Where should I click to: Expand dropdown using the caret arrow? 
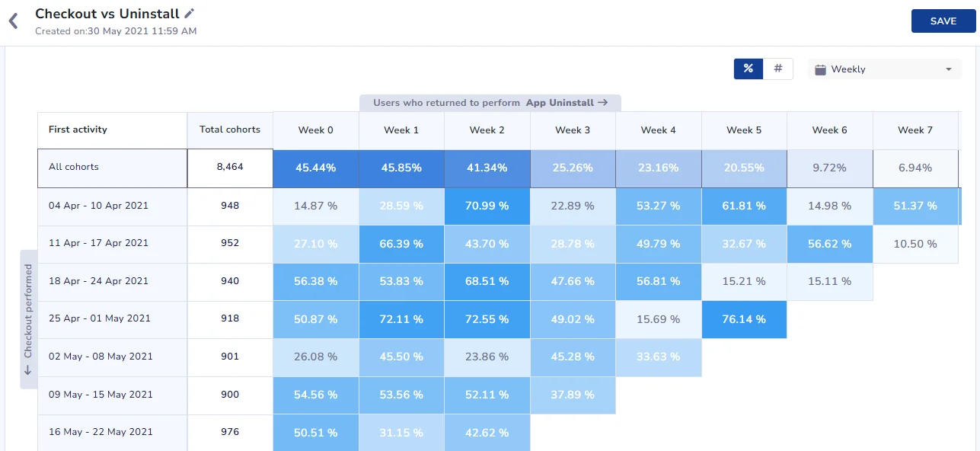pos(948,69)
